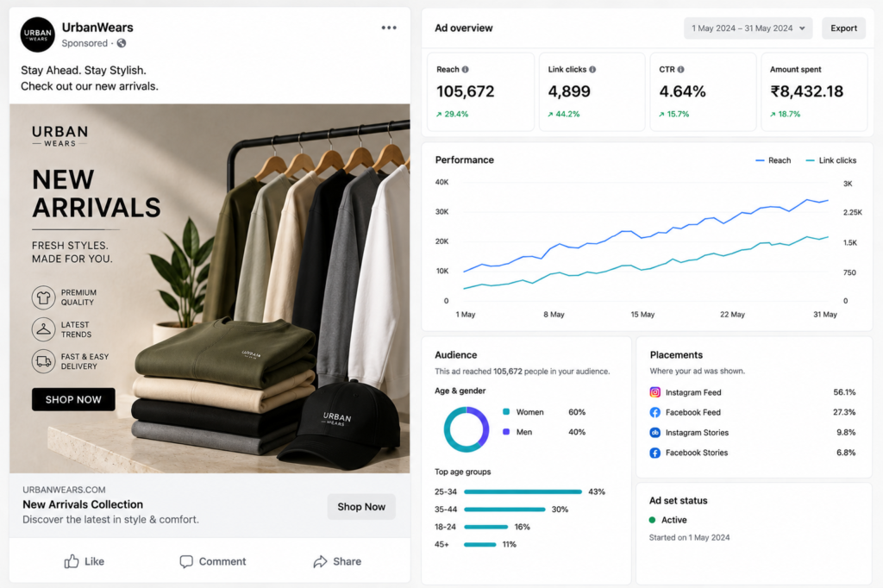Click the Amount spent increase arrow 18.7%
This screenshot has width=883, height=588.
(773, 115)
